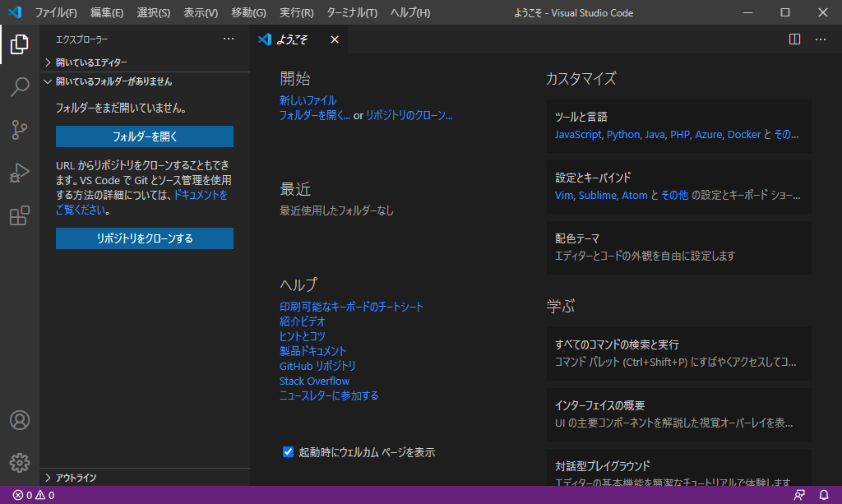This screenshot has width=842, height=504.
Task: Click the フォルダーを開く blue button
Action: [145, 136]
